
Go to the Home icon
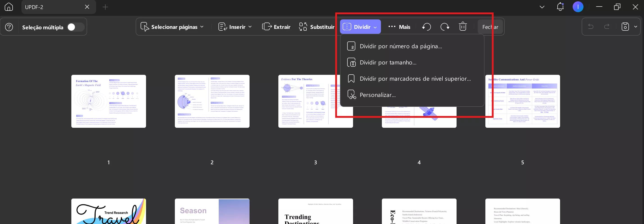click(x=9, y=7)
